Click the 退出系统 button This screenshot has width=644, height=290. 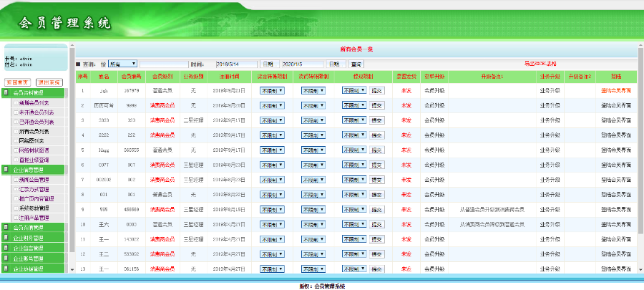click(49, 82)
